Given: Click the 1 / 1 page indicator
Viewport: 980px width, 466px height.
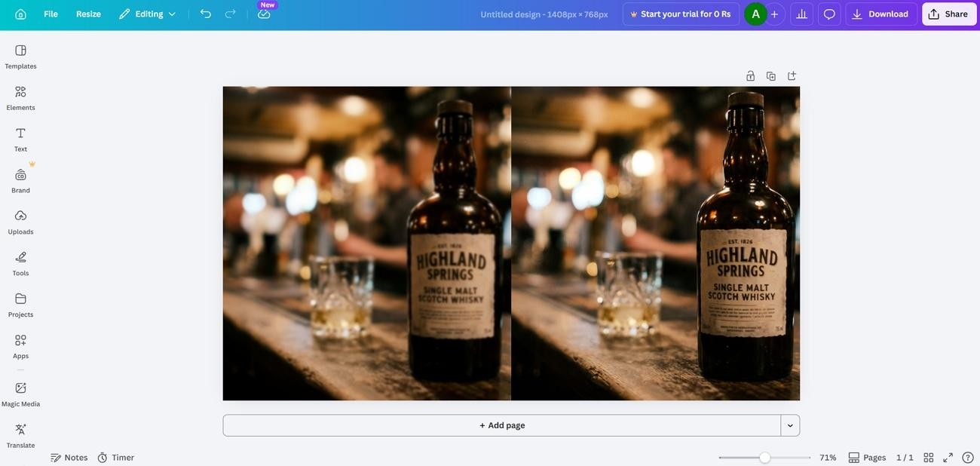Looking at the screenshot, I should (x=905, y=458).
